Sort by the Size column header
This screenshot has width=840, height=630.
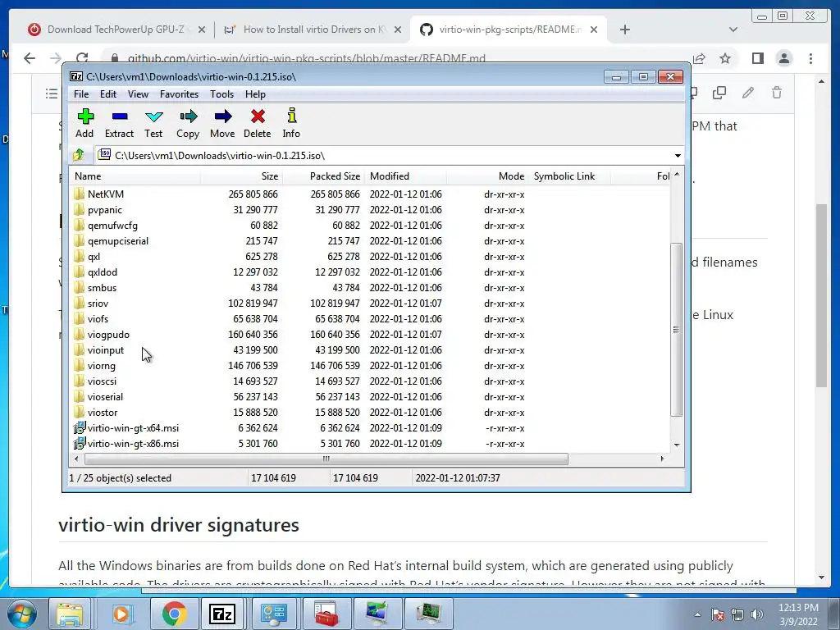[241, 176]
